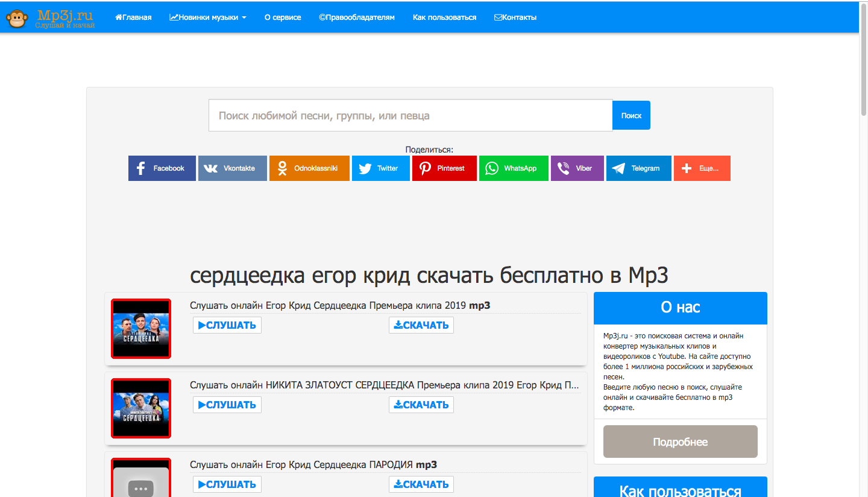868x497 pixels.
Task: Share the page on Odnoklassniki
Action: pyautogui.click(x=309, y=168)
